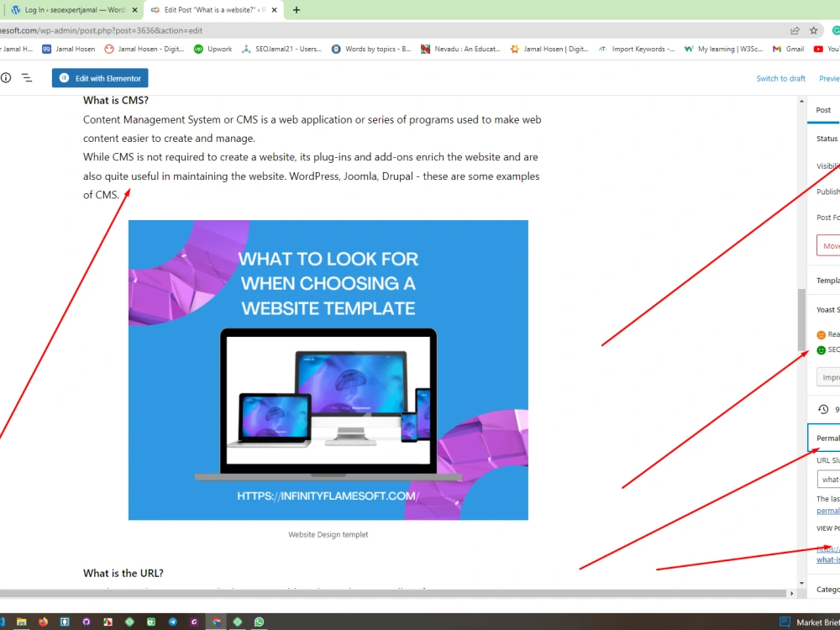This screenshot has height=630, width=840.
Task: Select the Edit Post "What is a website?" tab
Action: [x=214, y=9]
